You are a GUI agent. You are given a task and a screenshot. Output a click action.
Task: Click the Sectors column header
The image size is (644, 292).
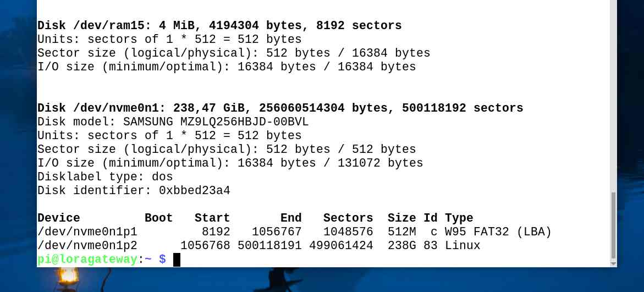(348, 218)
